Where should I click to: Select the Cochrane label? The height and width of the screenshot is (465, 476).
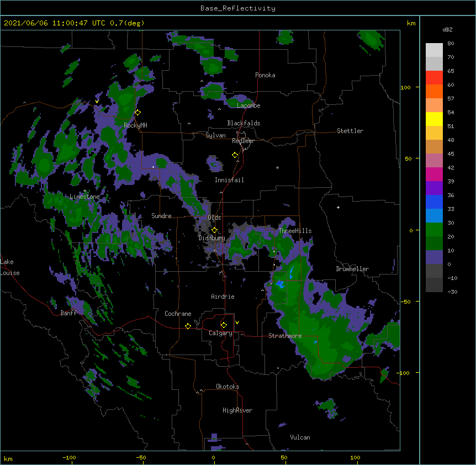pyautogui.click(x=178, y=314)
